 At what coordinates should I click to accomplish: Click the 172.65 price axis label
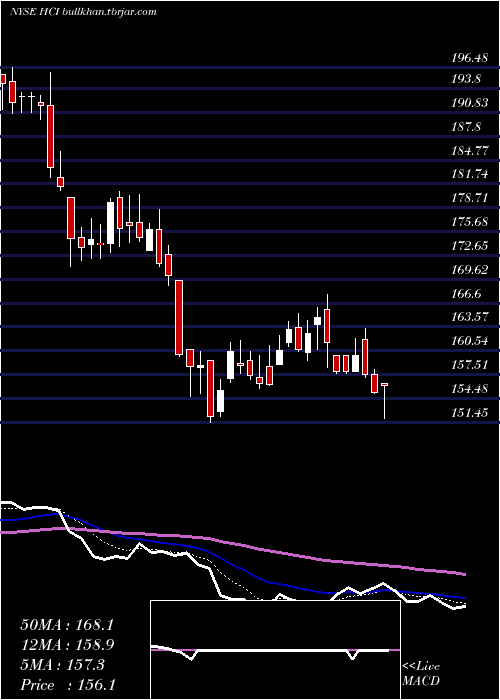[x=469, y=246]
